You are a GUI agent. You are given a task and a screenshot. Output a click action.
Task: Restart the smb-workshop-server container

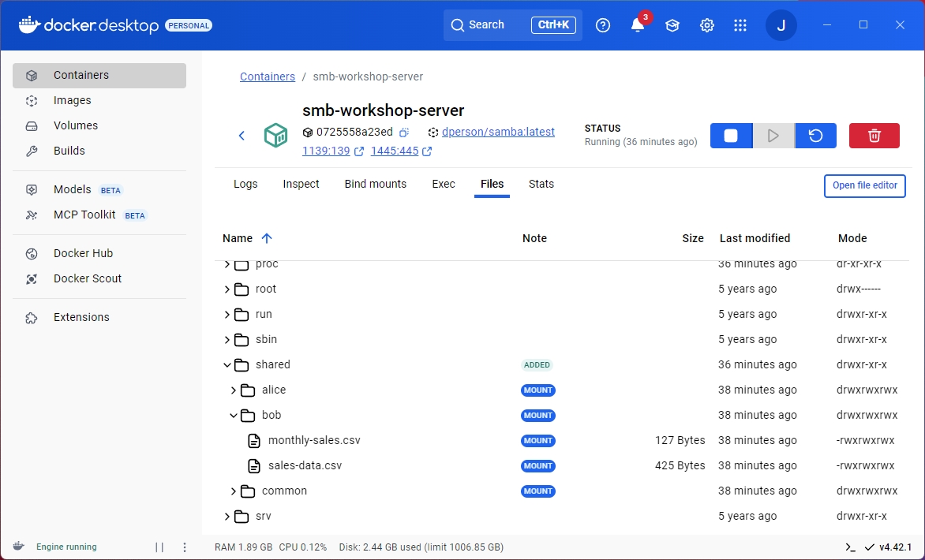click(x=815, y=136)
